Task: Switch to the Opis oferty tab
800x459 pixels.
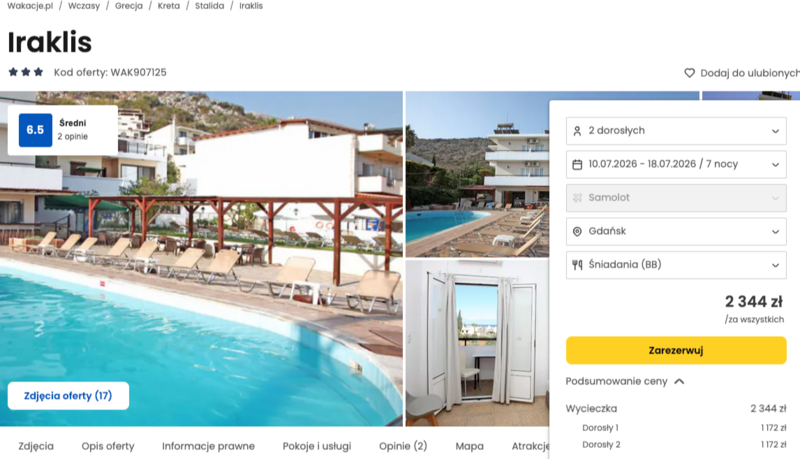Action: 108,446
